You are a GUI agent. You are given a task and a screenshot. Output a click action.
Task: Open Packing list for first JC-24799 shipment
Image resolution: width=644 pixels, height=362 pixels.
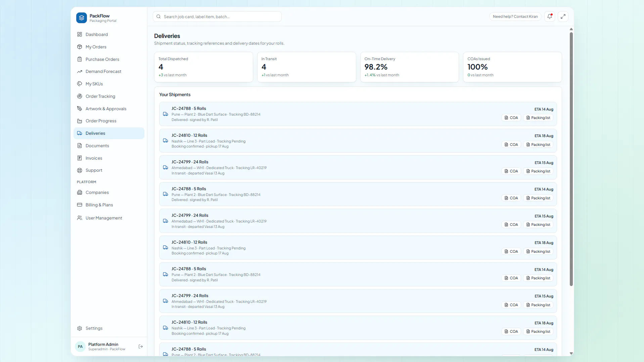(538, 171)
